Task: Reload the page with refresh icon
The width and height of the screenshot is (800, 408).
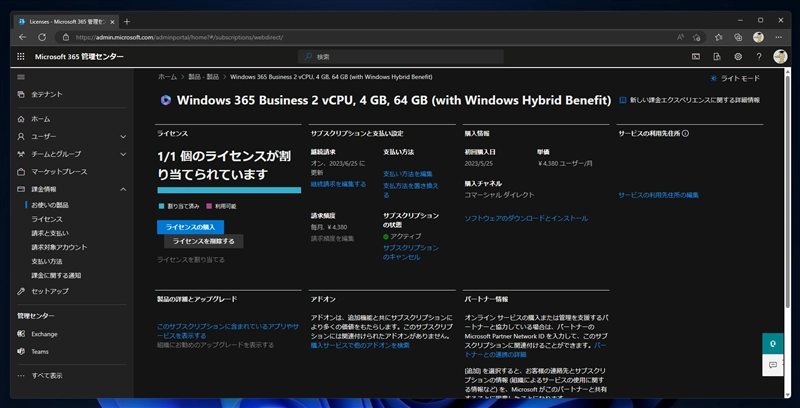Action: coord(42,37)
